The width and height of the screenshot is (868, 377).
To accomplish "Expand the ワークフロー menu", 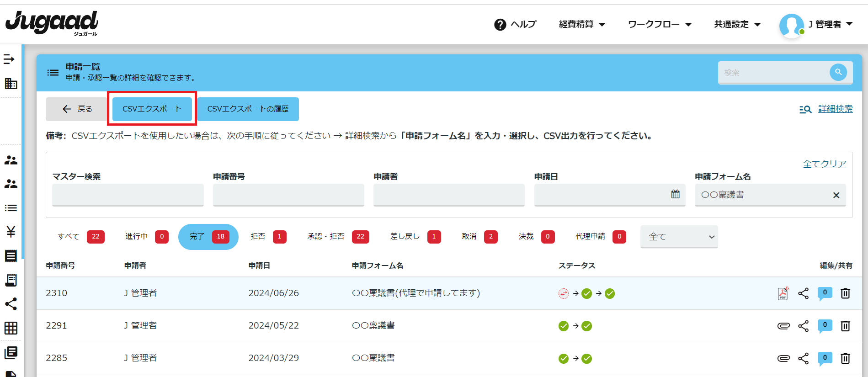I will point(660,24).
